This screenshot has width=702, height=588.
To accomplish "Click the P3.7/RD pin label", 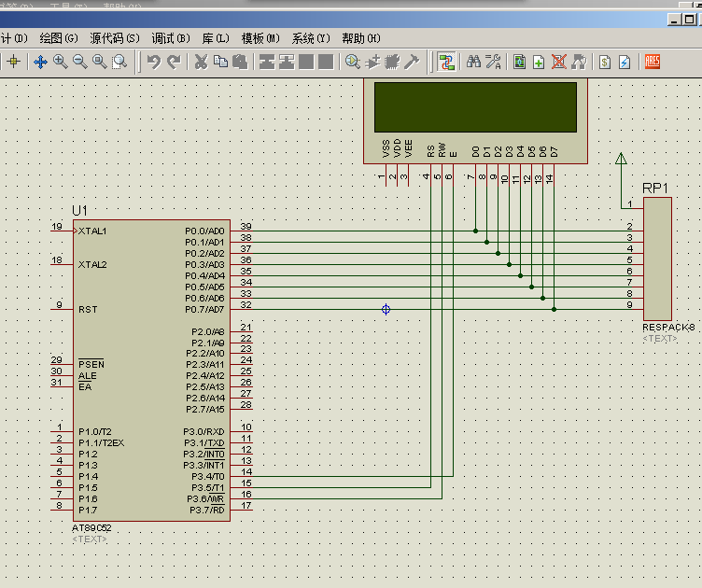I will point(207,511).
